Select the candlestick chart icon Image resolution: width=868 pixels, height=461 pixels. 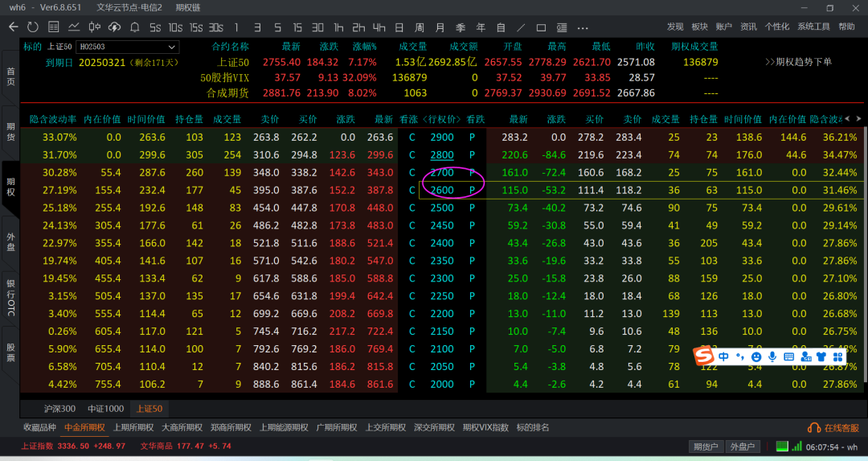click(94, 27)
